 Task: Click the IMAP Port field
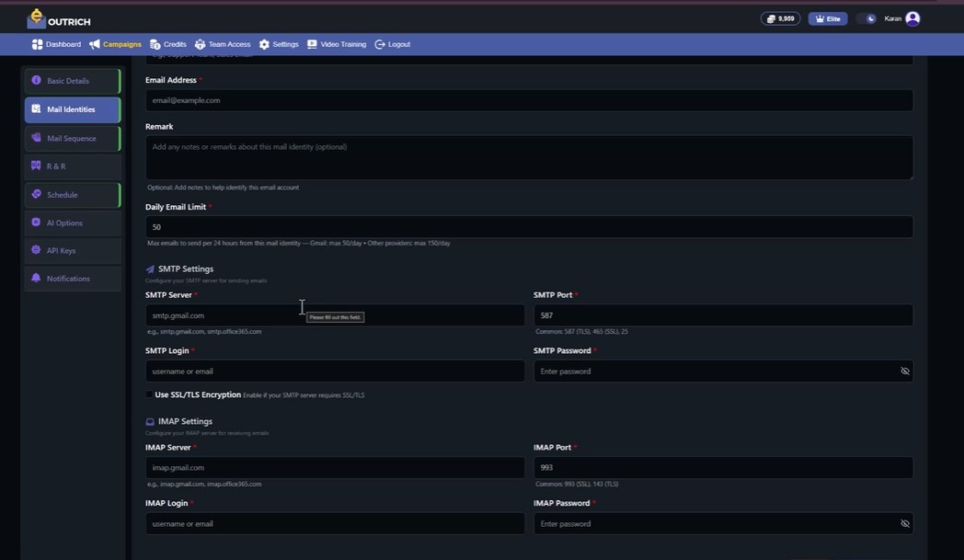click(x=723, y=468)
